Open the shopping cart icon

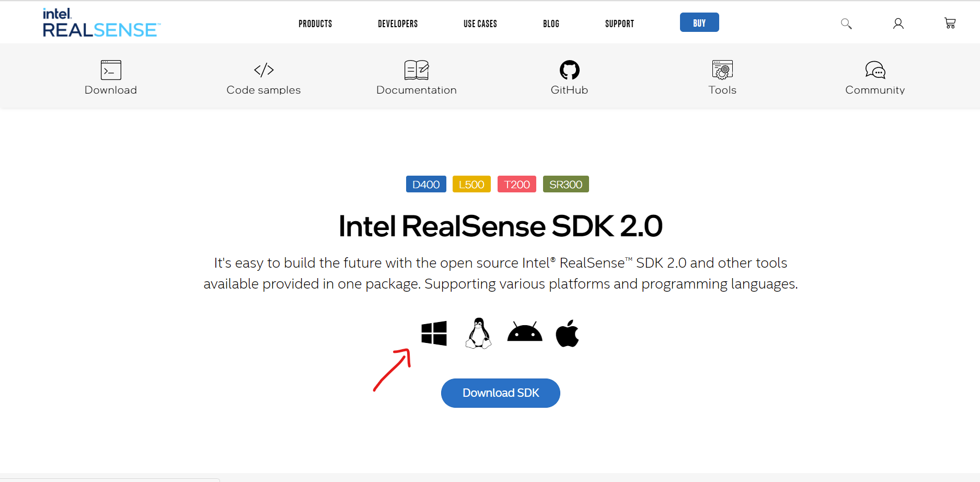click(950, 23)
